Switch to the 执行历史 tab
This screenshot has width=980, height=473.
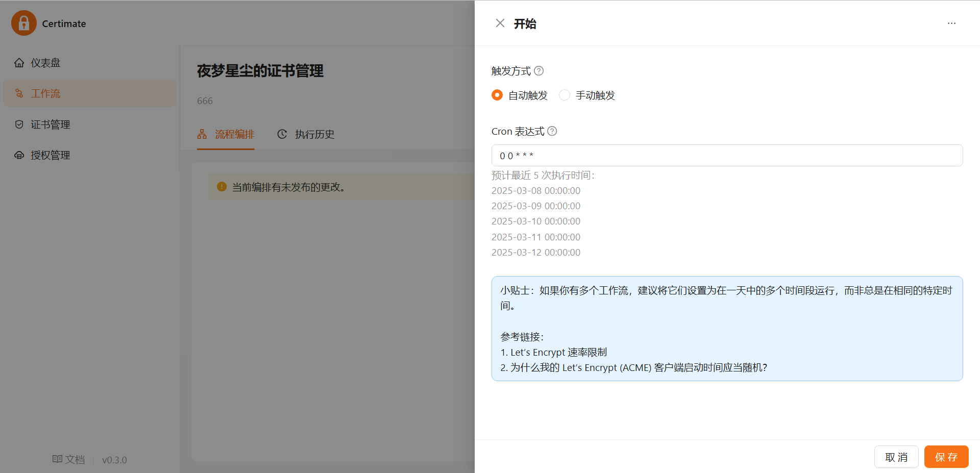tap(306, 134)
